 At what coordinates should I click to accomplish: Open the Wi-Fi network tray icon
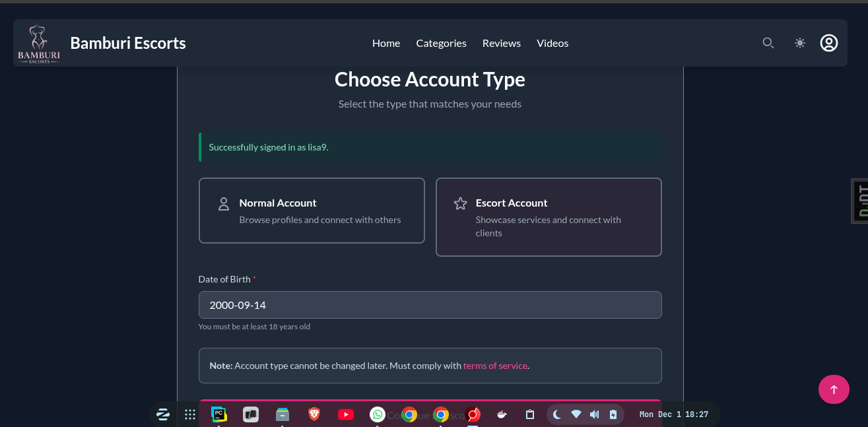[576, 414]
